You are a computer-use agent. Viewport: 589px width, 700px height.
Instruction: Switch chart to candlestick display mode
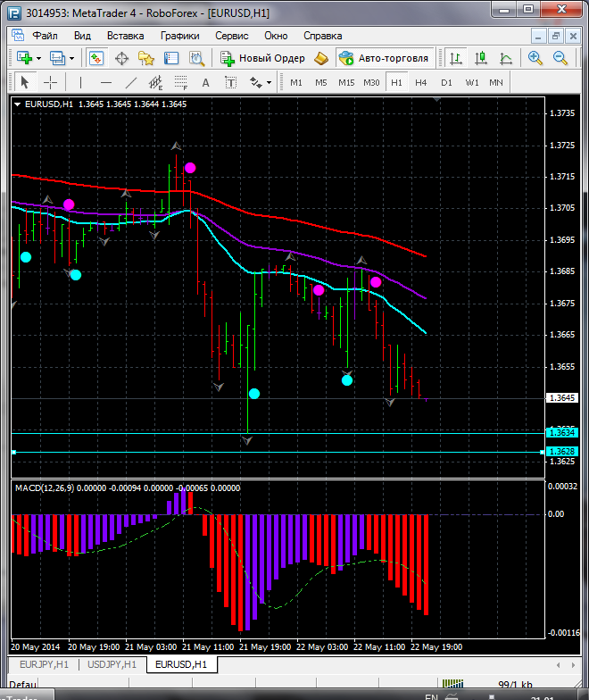481,58
